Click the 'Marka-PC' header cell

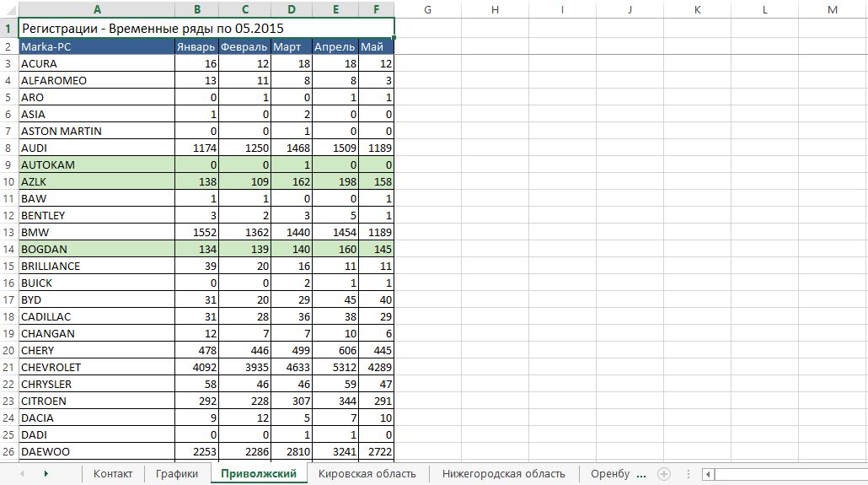point(97,46)
